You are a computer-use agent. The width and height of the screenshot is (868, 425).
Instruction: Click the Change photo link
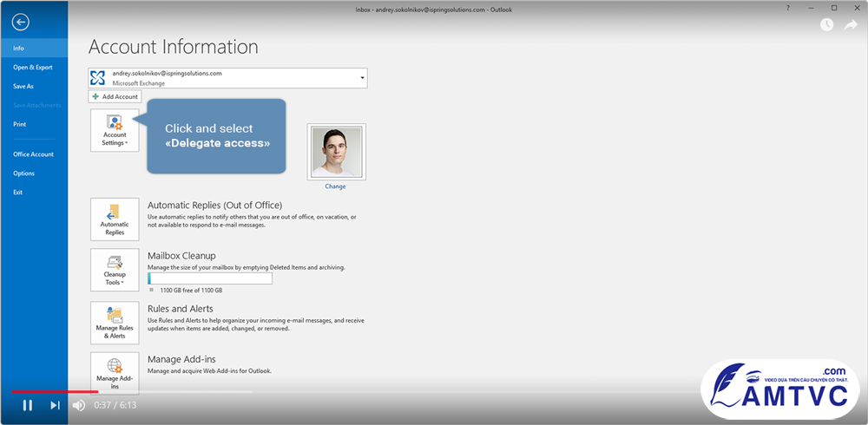pos(335,186)
